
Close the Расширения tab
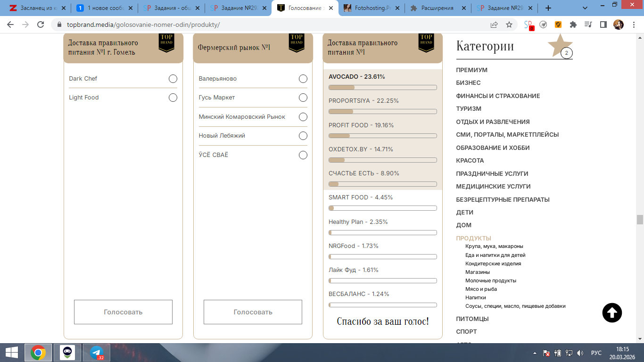pyautogui.click(x=465, y=8)
